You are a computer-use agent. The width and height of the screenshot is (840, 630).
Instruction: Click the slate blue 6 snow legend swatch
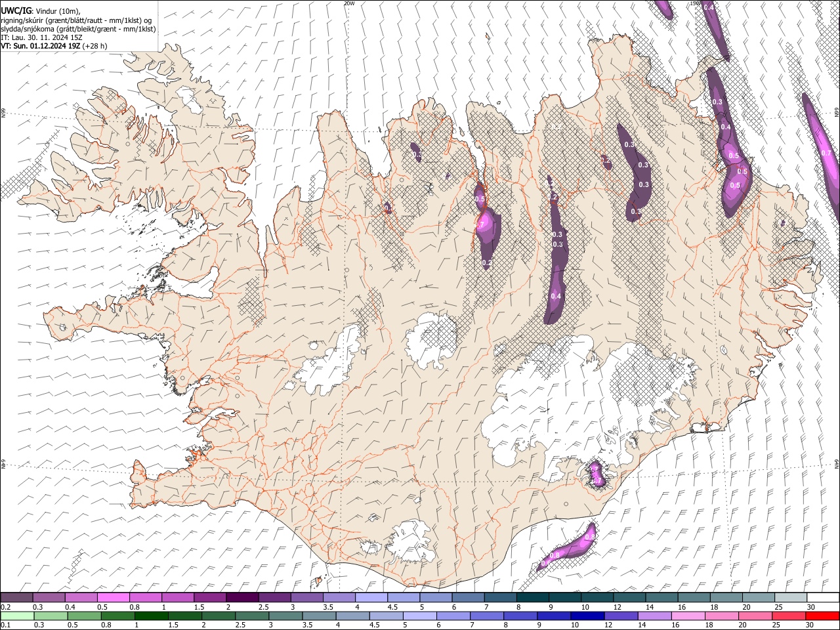click(x=469, y=598)
